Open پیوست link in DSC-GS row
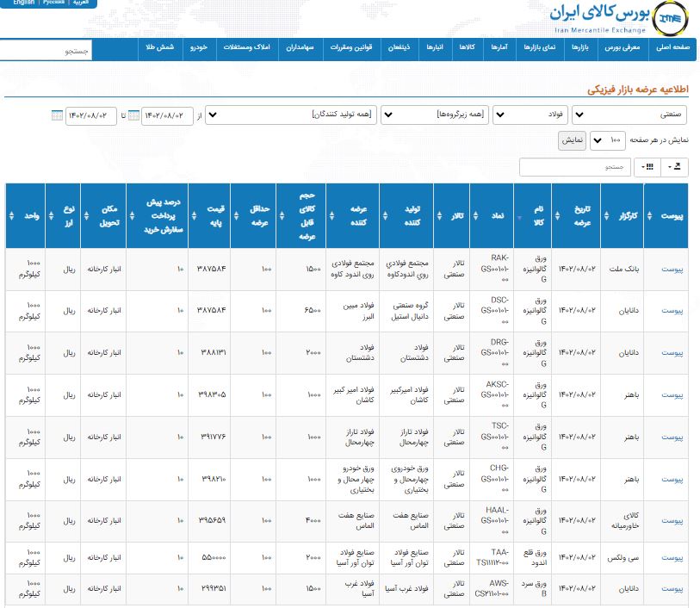The width and height of the screenshot is (700, 608). (x=672, y=311)
